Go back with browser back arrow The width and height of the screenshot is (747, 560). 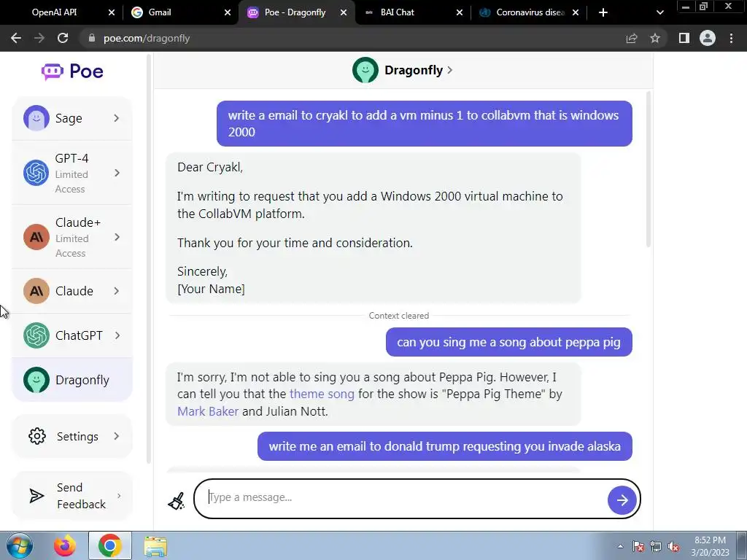tap(16, 38)
